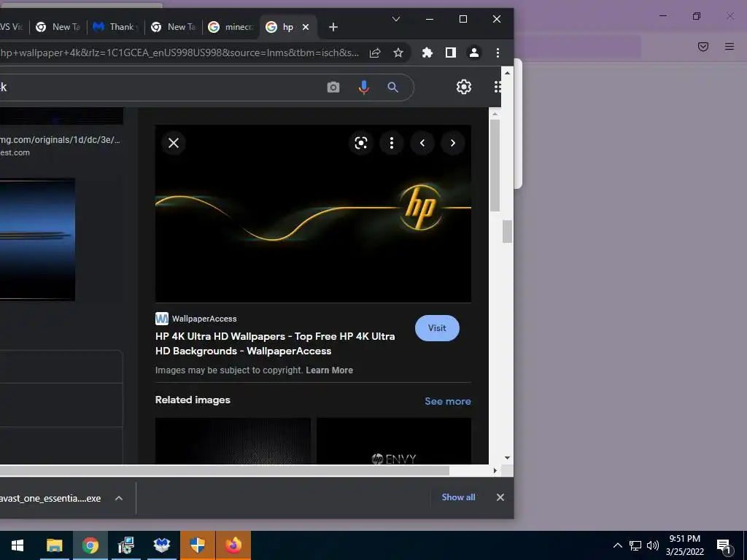Open Pocket icon in Firefox window

[x=703, y=47]
